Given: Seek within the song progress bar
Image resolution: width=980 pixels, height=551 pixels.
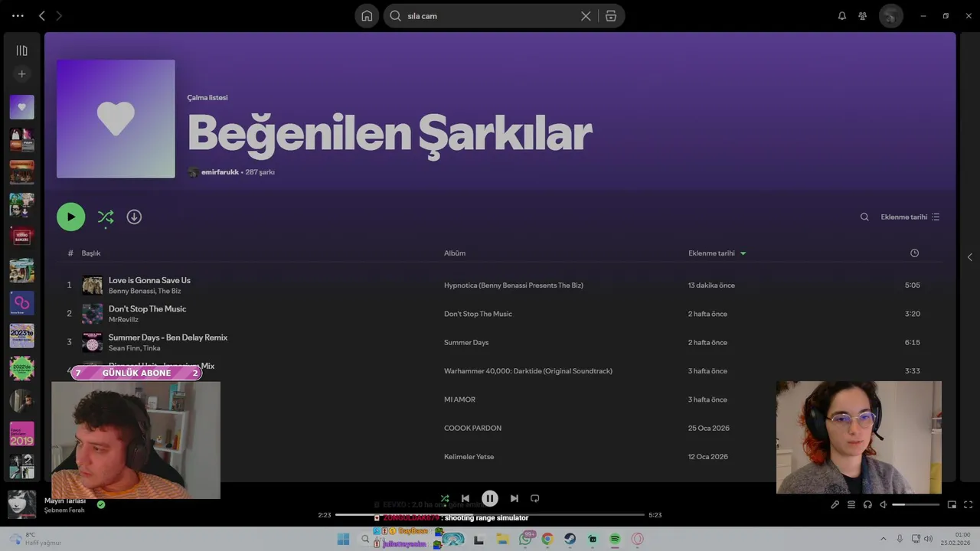Looking at the screenshot, I should coord(490,515).
